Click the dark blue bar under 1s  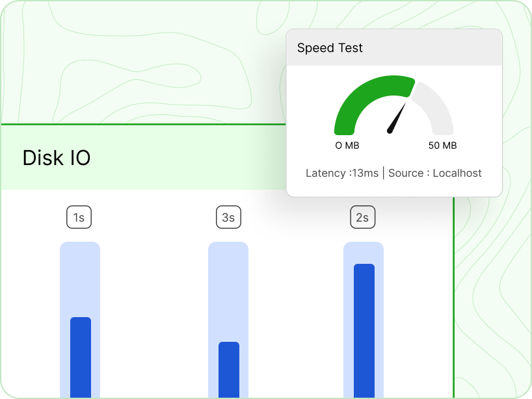81,357
